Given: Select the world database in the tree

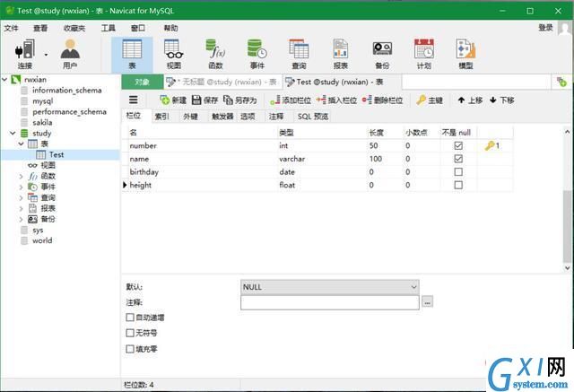Looking at the screenshot, I should click(42, 240).
